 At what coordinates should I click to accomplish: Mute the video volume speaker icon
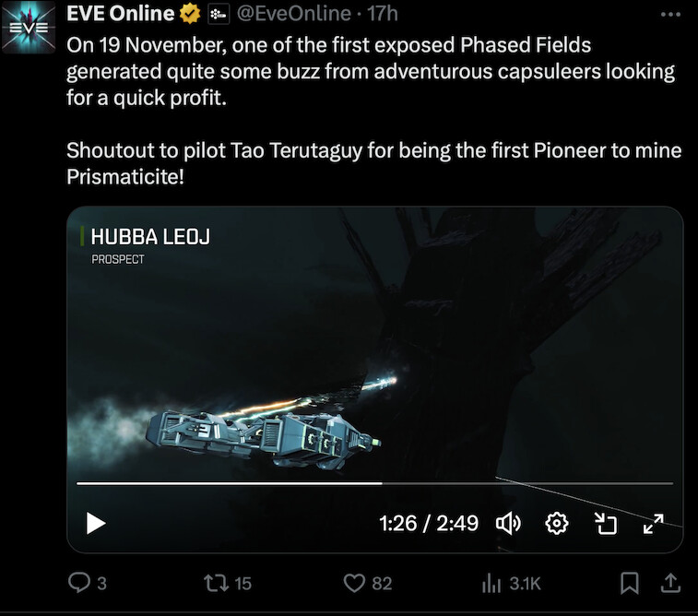click(508, 523)
